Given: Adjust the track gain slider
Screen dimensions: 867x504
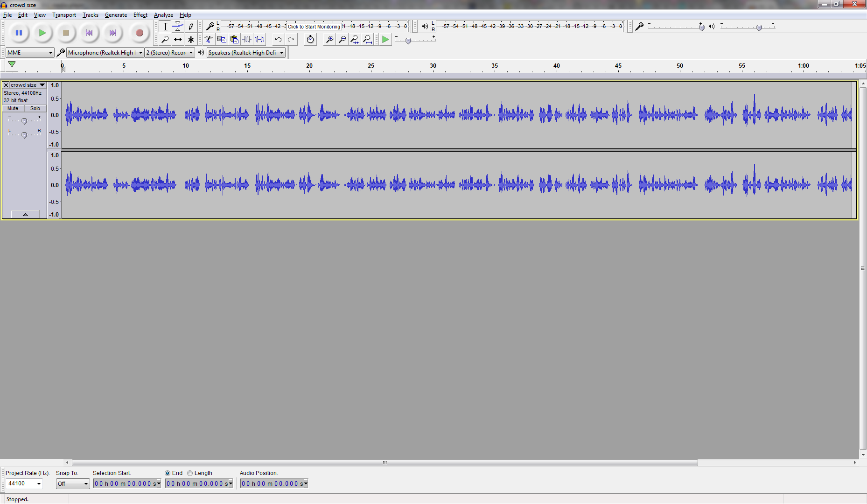Looking at the screenshot, I should (x=24, y=120).
